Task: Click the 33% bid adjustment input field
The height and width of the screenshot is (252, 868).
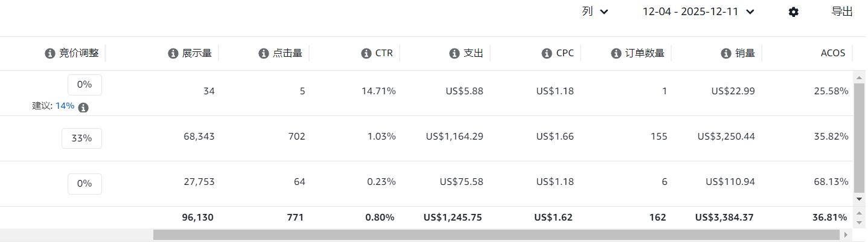Action: [81, 138]
